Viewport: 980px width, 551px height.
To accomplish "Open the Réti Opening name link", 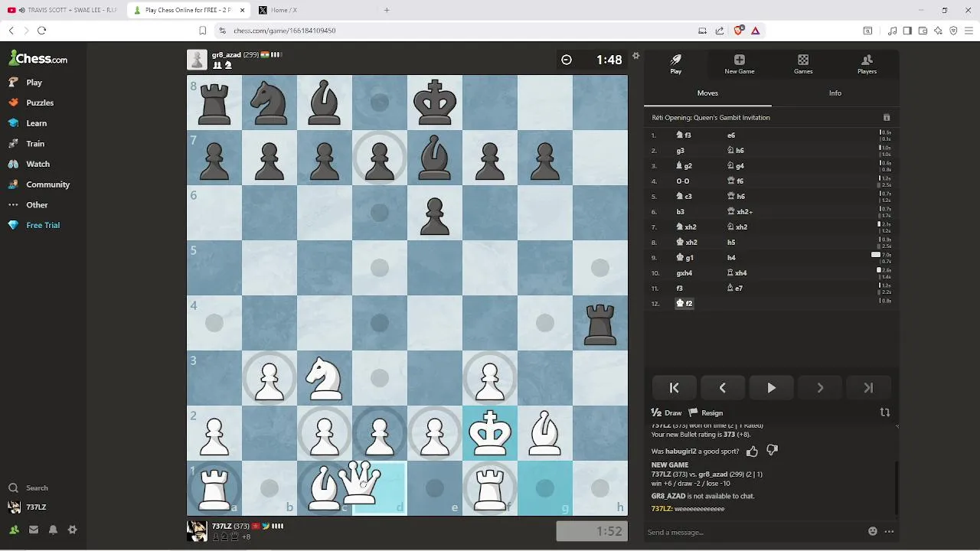I will [x=711, y=118].
